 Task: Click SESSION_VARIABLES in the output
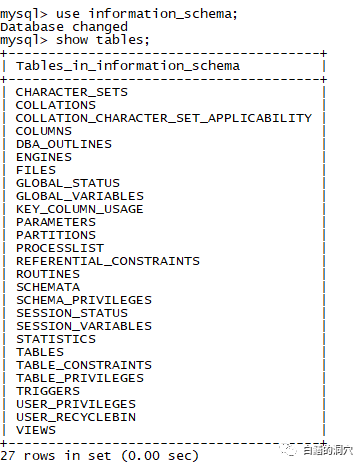coord(84,326)
